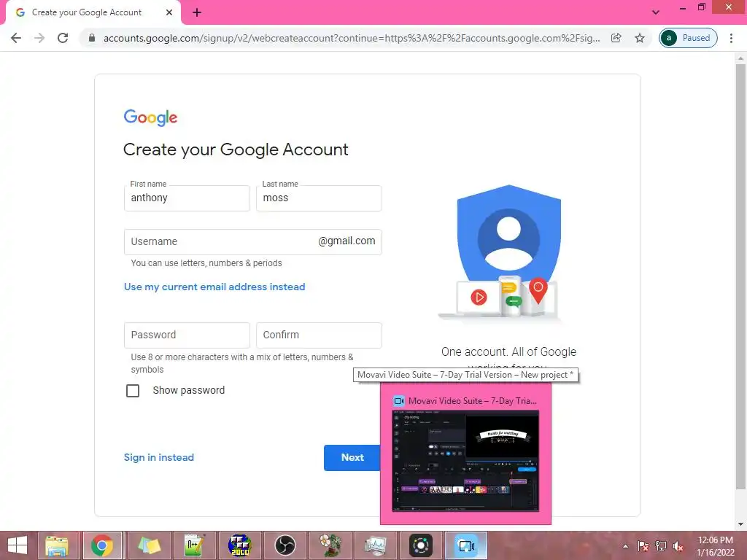Focus the Username input field
The width and height of the screenshot is (747, 560).
click(252, 242)
